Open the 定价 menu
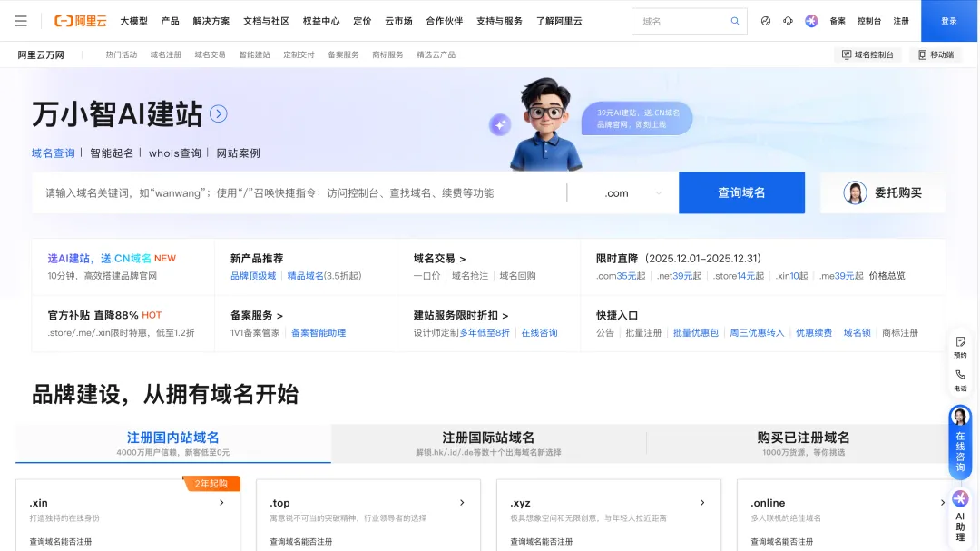Screen dimensions: 980x551 point(362,21)
